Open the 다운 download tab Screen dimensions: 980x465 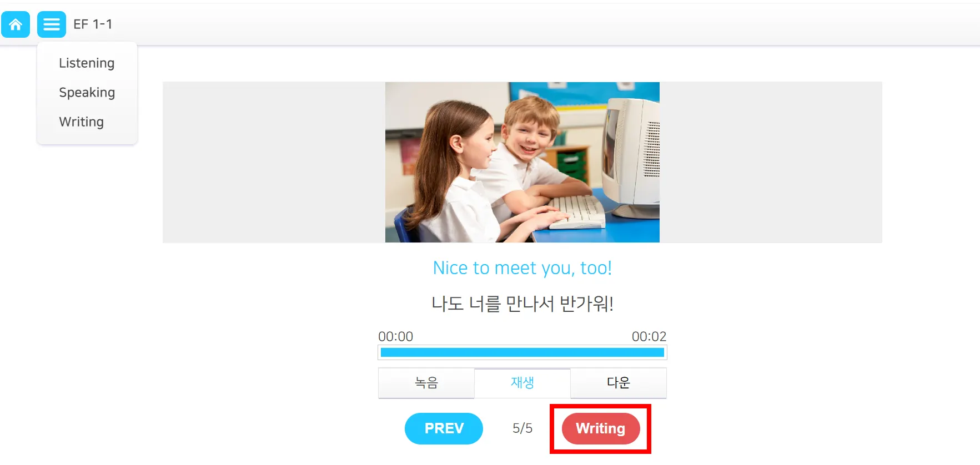pos(619,383)
